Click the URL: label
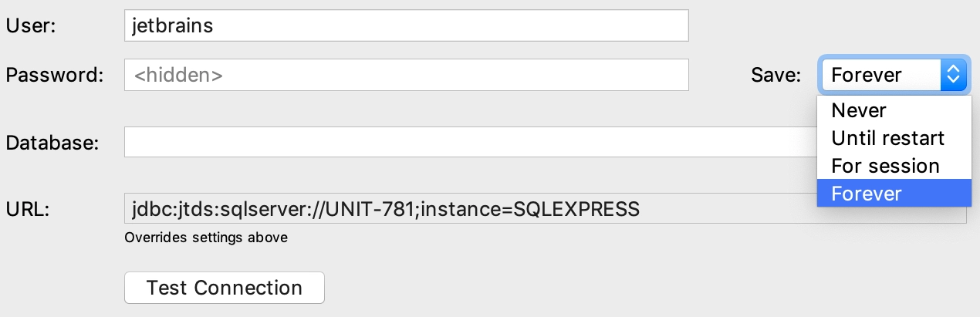The image size is (980, 317). (28, 208)
